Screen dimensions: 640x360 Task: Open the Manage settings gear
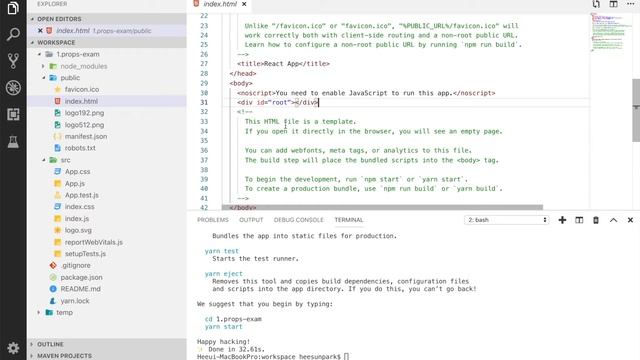point(13,348)
